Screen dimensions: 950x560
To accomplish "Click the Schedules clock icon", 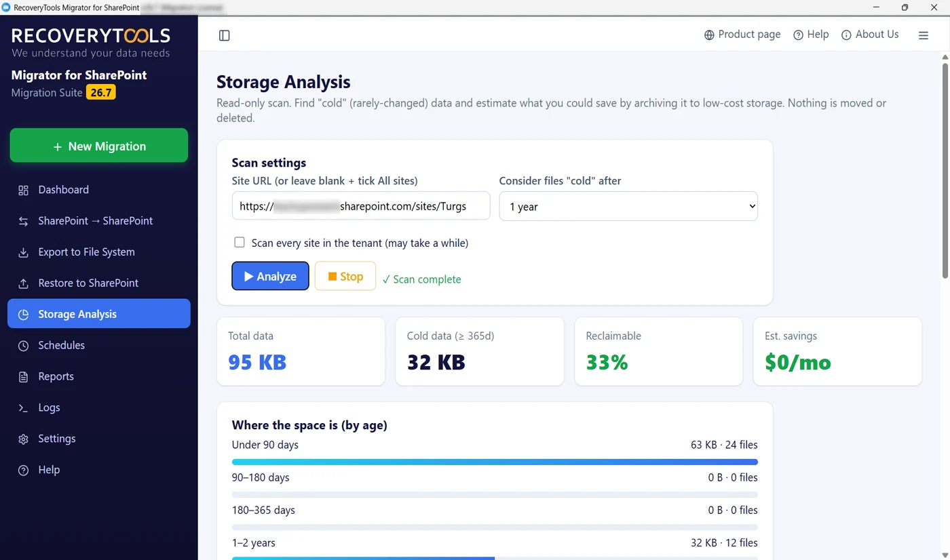I will (24, 346).
